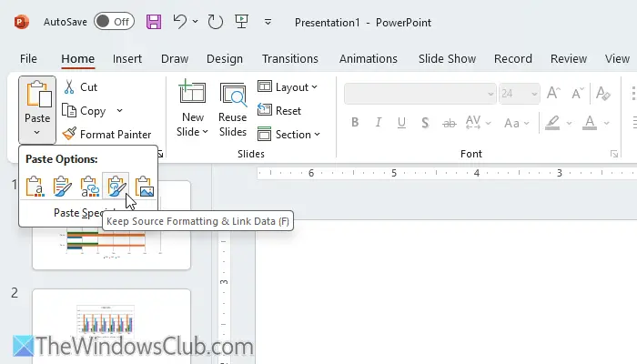Activate the Format Painter
This screenshot has height=364, width=637.
coord(106,134)
